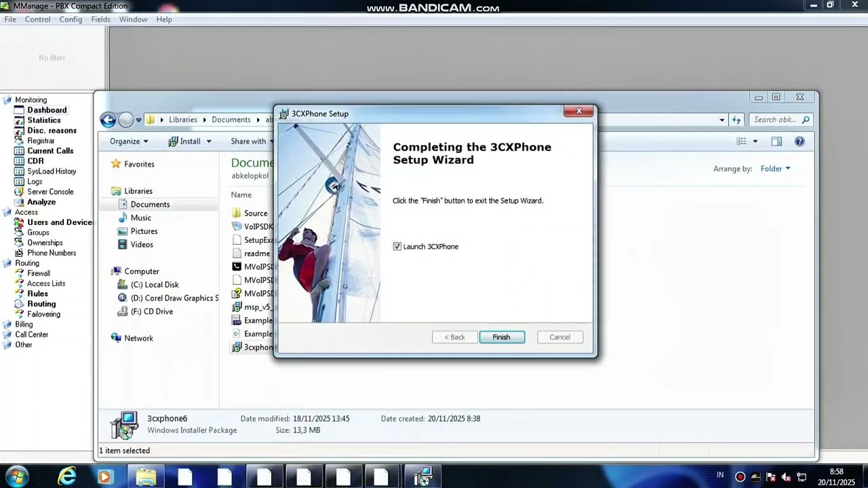Open the Install dropdown arrow

coord(209,141)
